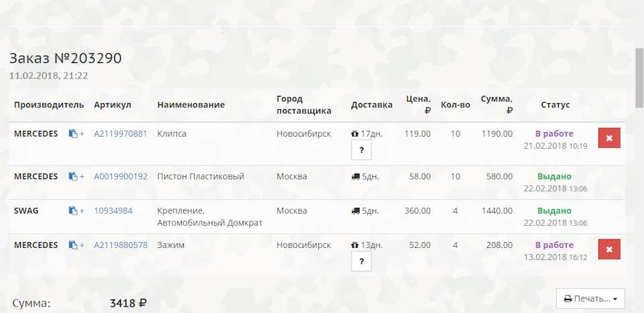Click copy icon in the SWAG 10934984 row
The height and width of the screenshot is (313, 644).
[73, 211]
